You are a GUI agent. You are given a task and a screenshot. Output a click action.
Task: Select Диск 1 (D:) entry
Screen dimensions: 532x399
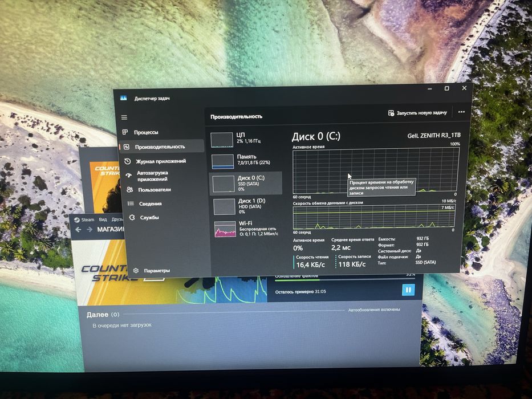pyautogui.click(x=247, y=206)
